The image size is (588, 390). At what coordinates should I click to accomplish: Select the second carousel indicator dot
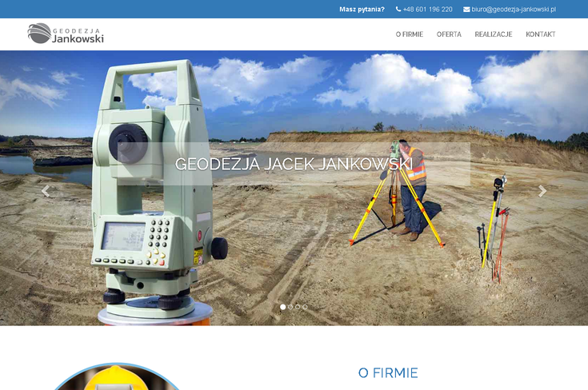(290, 307)
